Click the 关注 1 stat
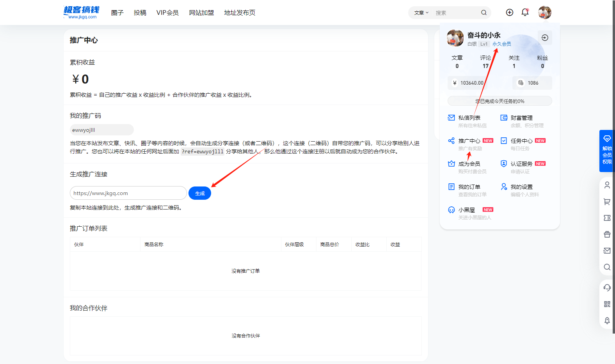Screen dimensions: 615x364 coord(514,62)
